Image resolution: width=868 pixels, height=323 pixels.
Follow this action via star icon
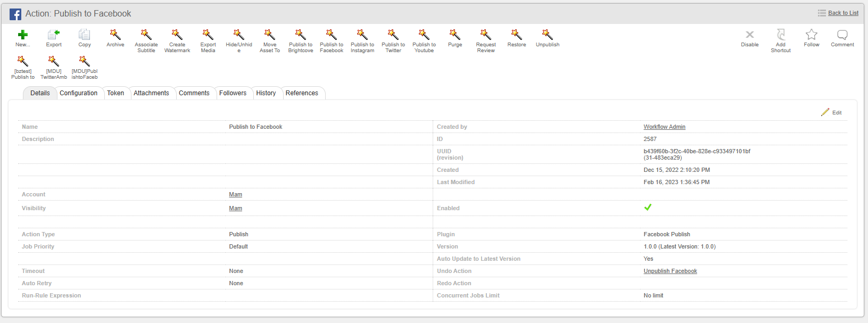[812, 35]
